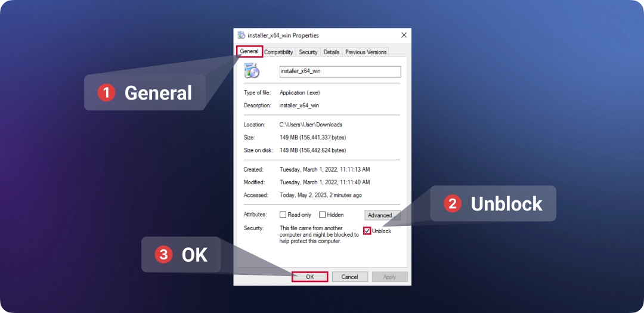Screen dimensions: 644x313
Task: Open the Previous Versions tab
Action: 366,52
